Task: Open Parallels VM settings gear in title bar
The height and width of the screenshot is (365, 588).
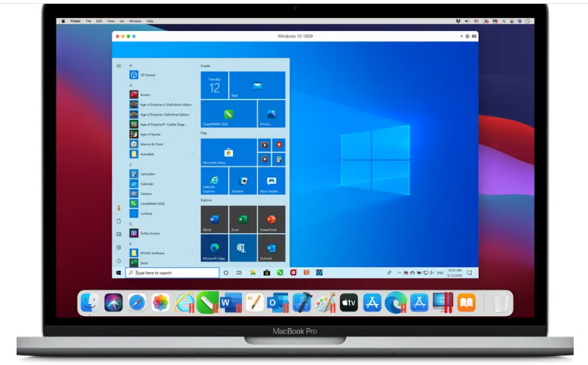Action: click(x=467, y=36)
